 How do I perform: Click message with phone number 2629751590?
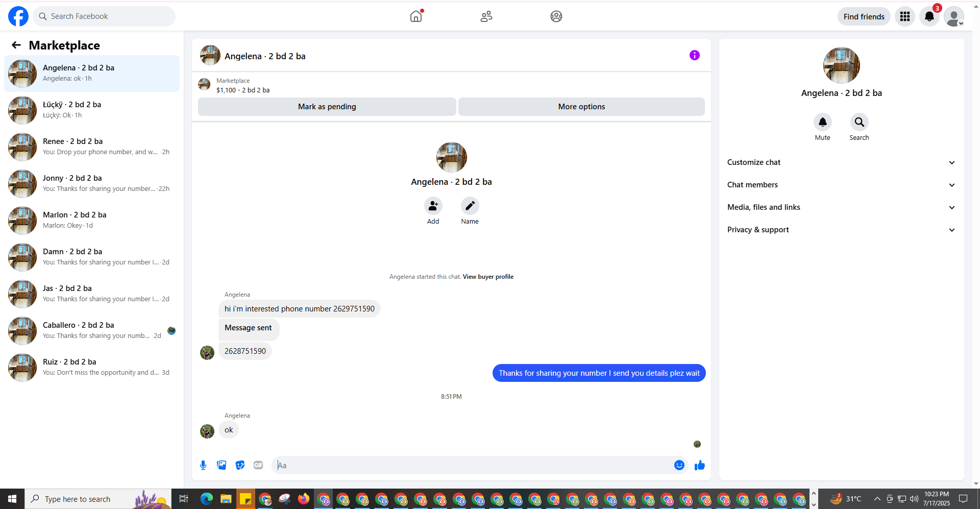coord(300,309)
